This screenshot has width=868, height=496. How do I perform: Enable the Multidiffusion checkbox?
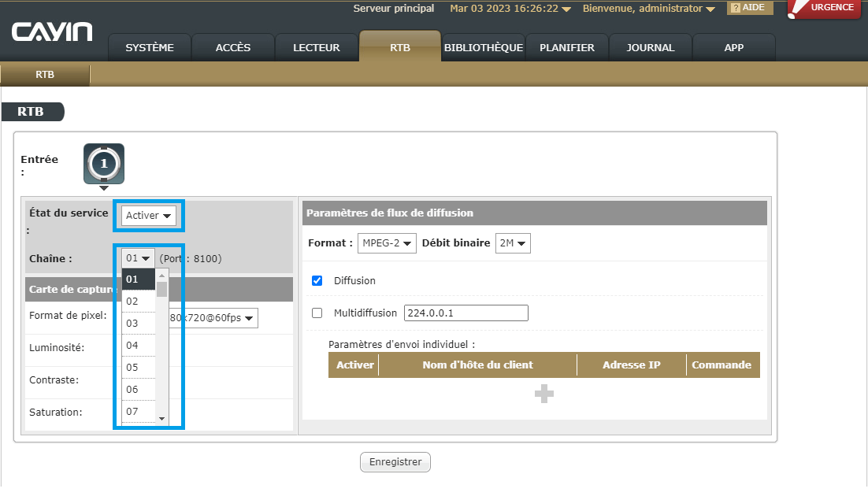pos(317,313)
